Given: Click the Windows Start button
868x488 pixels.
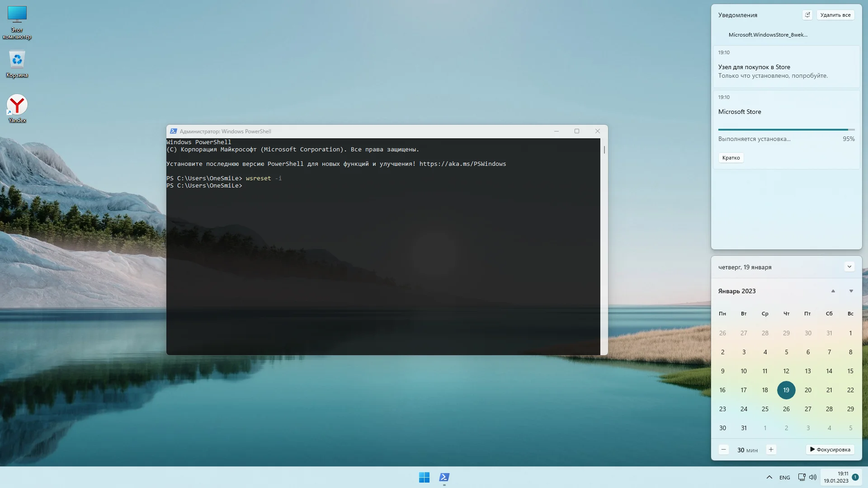Looking at the screenshot, I should (424, 477).
